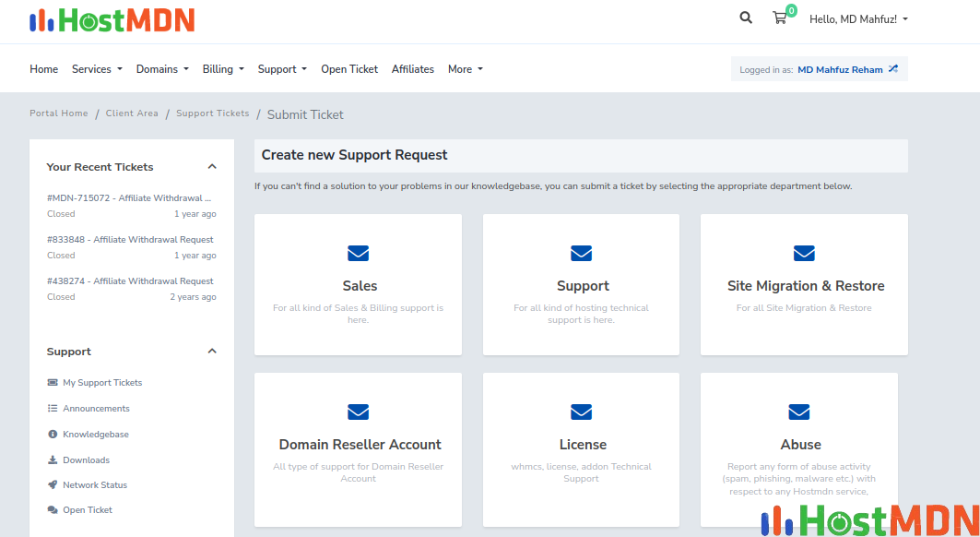Open recent ticket #438274
The image size is (980, 537).
[x=130, y=281]
